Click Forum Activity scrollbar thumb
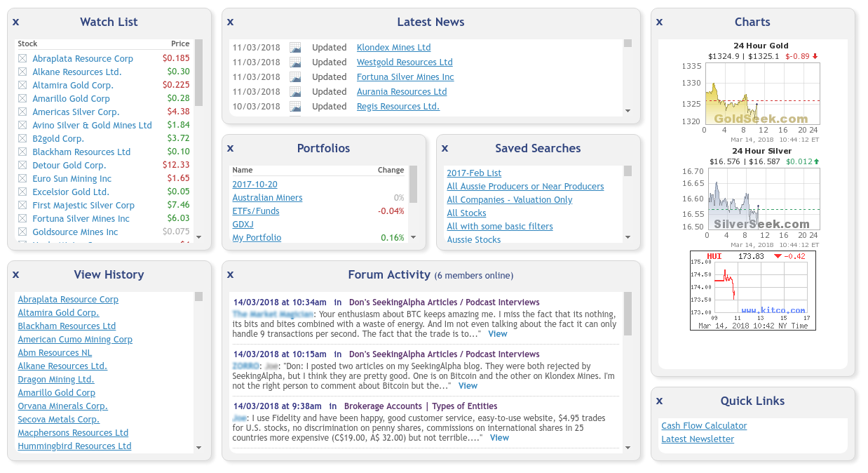Image resolution: width=868 pixels, height=473 pixels. pos(628,314)
